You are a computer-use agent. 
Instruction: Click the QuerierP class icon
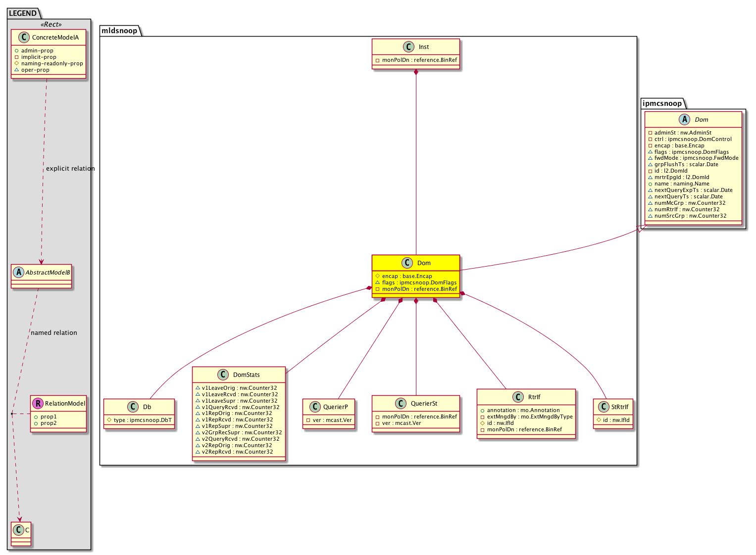pos(314,407)
